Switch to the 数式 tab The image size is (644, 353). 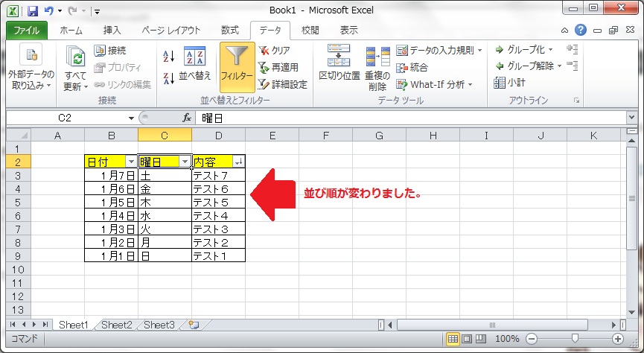(229, 31)
